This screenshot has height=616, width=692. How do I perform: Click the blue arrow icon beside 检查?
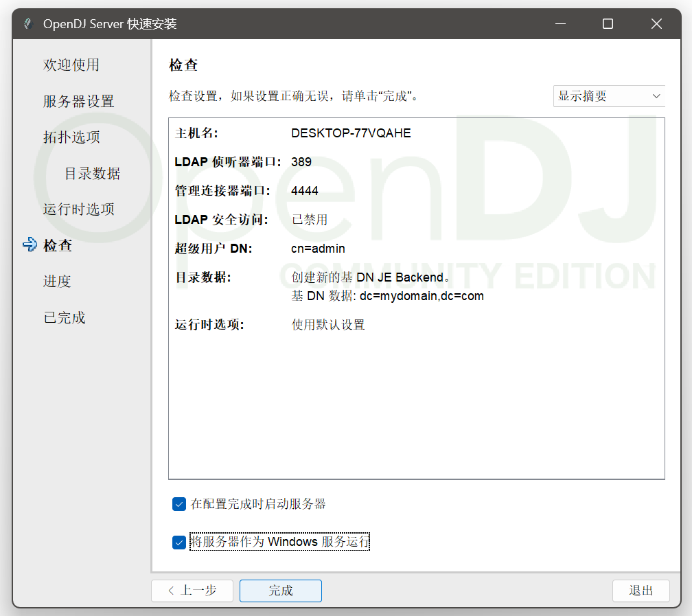28,245
